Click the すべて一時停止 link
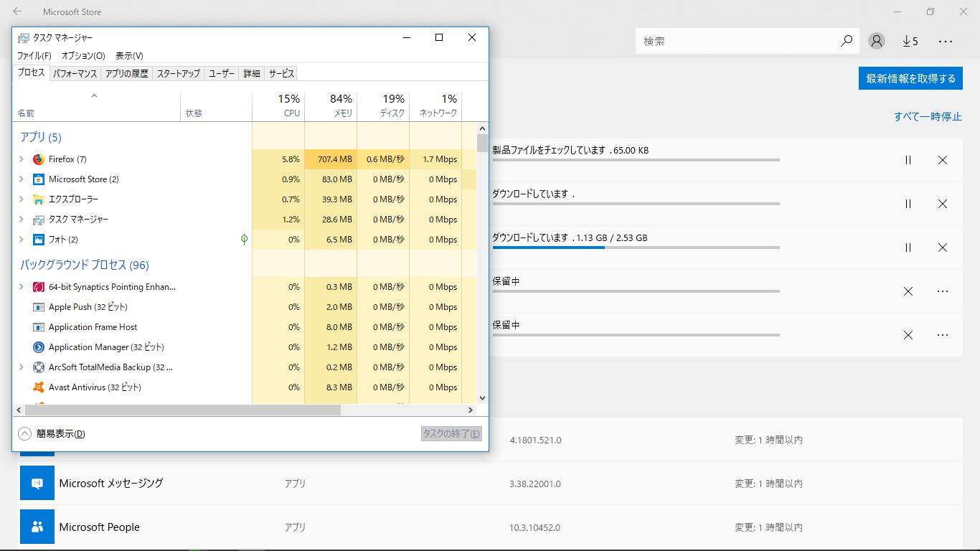 click(928, 116)
